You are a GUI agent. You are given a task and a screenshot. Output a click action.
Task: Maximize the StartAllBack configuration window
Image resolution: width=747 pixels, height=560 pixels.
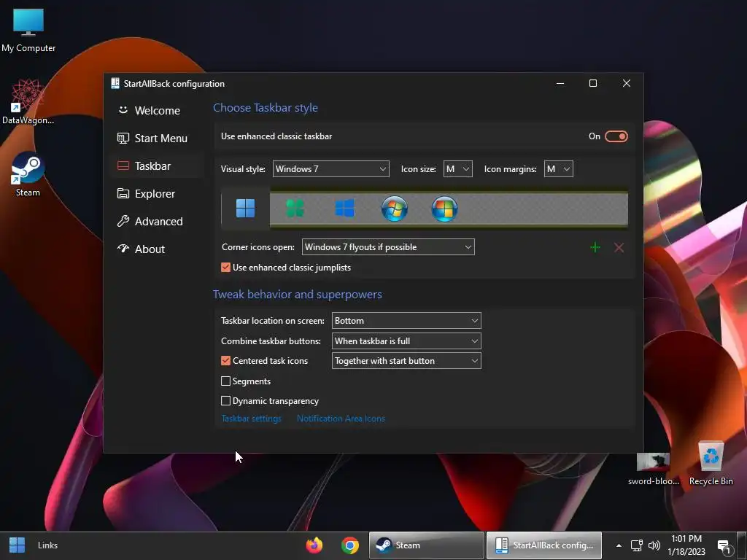[x=593, y=83]
